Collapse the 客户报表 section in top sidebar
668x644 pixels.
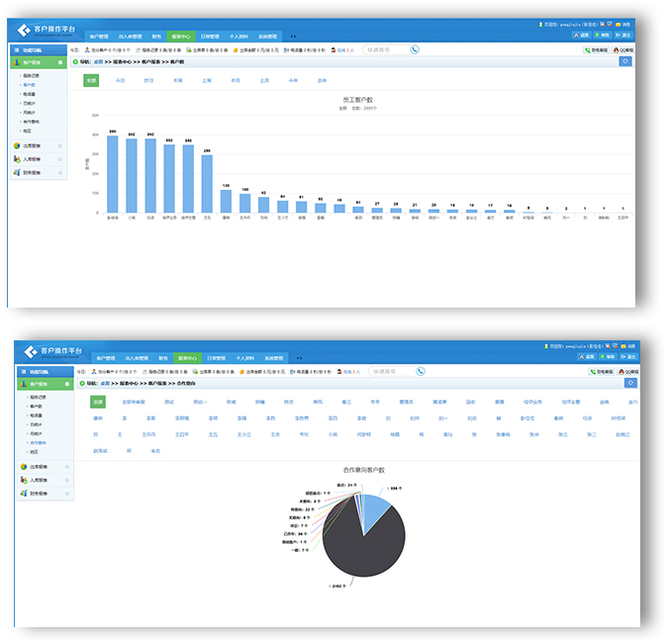(x=60, y=62)
